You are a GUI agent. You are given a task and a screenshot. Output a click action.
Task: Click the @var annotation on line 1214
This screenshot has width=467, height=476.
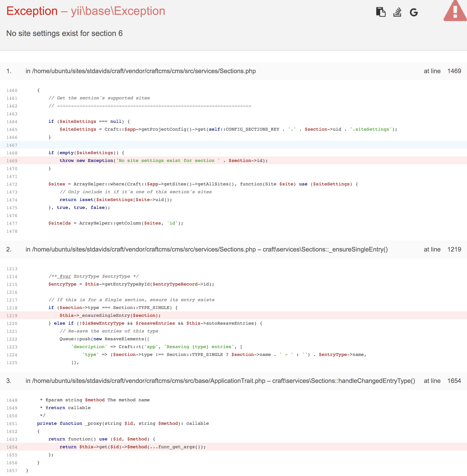click(65, 276)
